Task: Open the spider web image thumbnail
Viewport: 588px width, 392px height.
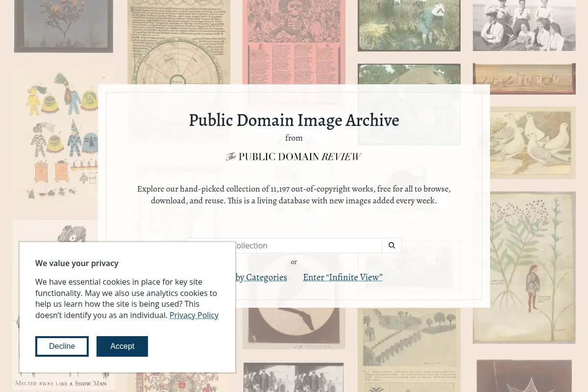Action: [x=524, y=375]
